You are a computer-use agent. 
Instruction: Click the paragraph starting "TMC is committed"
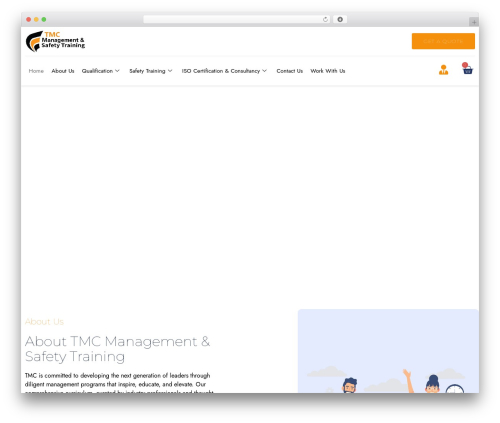[119, 383]
